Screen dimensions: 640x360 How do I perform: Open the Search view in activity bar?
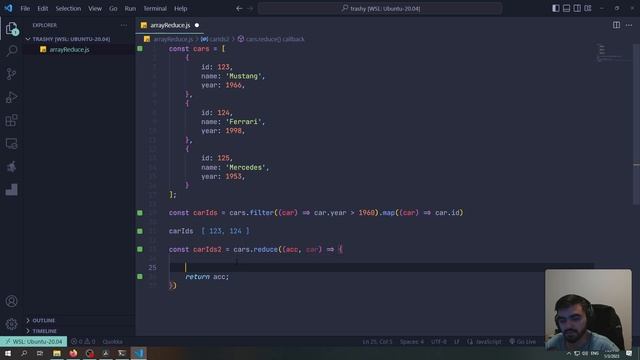pyautogui.click(x=11, y=51)
